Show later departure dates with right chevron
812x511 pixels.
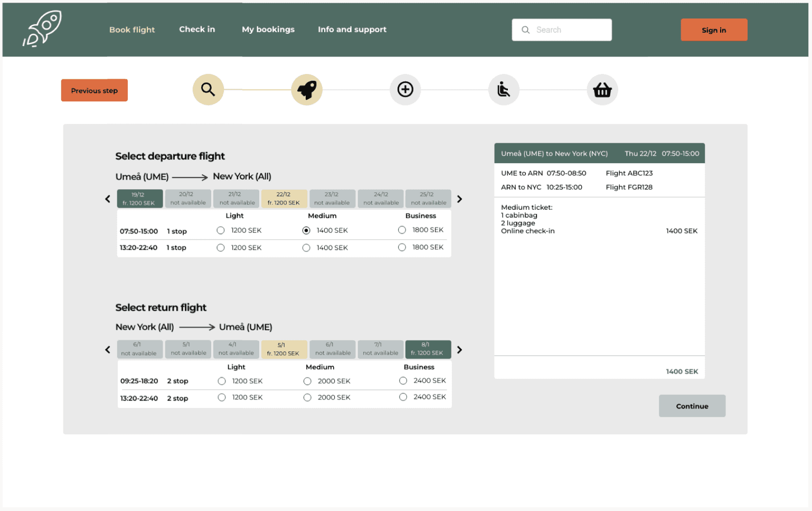click(x=459, y=199)
